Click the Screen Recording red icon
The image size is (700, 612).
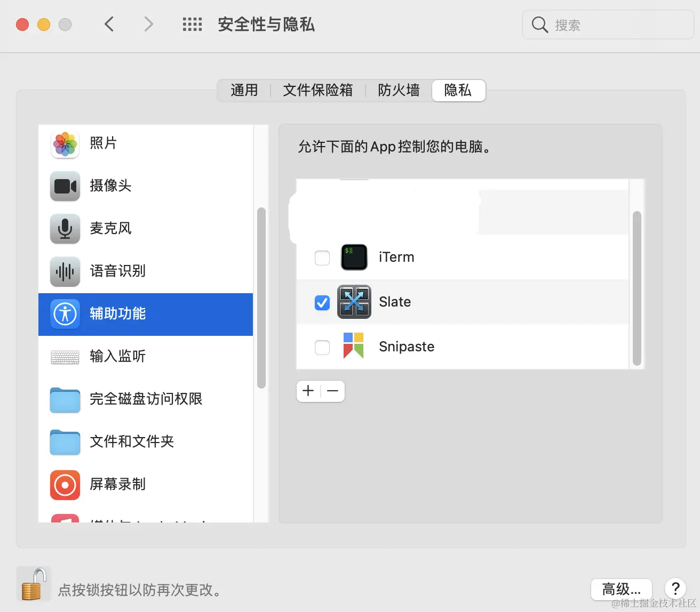coord(65,485)
